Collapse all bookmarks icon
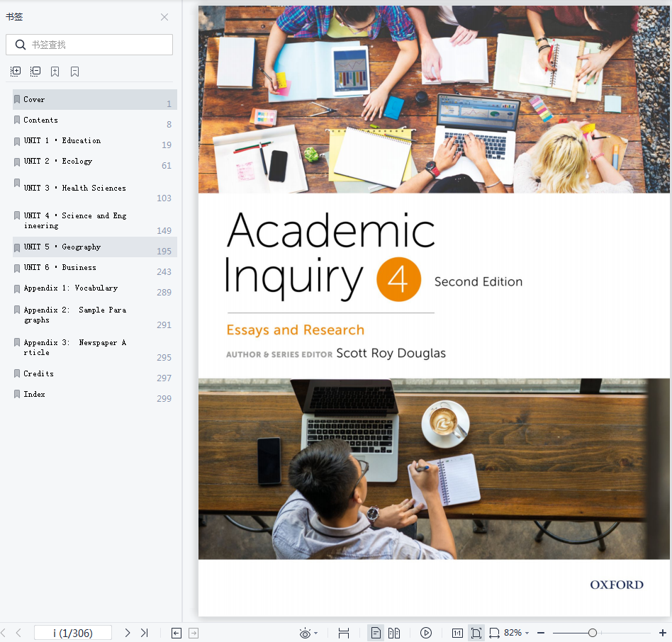This screenshot has width=672, height=642. pyautogui.click(x=35, y=72)
